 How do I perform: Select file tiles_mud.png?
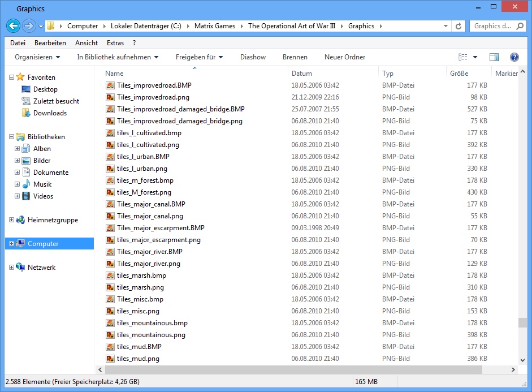click(138, 359)
